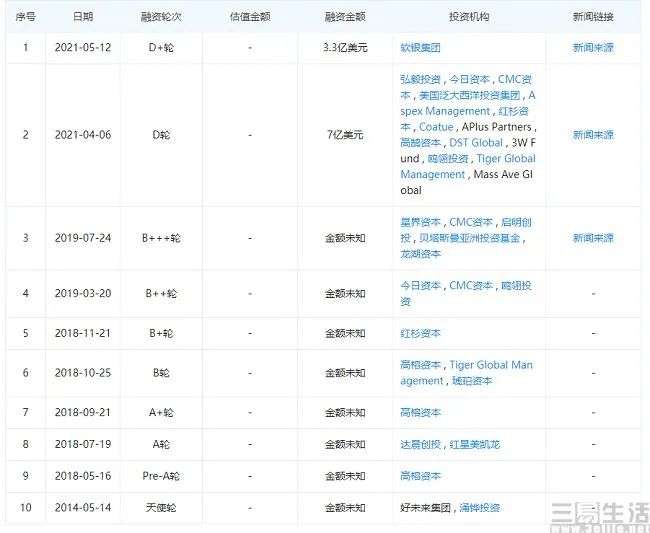Click the 投资机构 column header

[x=469, y=17]
